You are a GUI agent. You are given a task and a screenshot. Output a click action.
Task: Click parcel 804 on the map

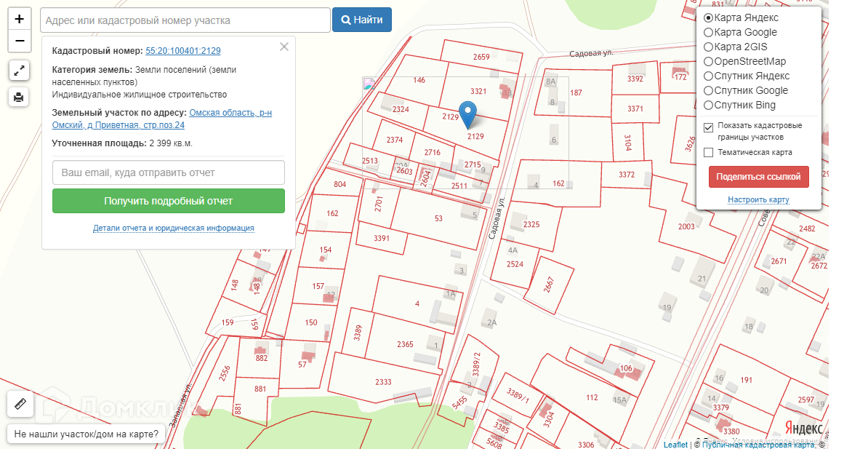(340, 184)
